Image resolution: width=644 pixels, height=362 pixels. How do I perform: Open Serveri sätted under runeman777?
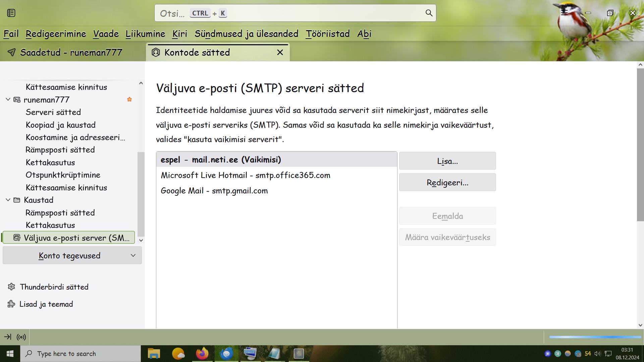pos(53,112)
